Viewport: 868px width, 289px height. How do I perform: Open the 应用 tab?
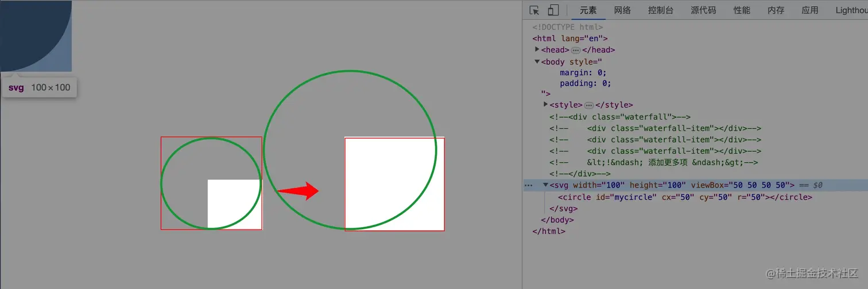810,10
